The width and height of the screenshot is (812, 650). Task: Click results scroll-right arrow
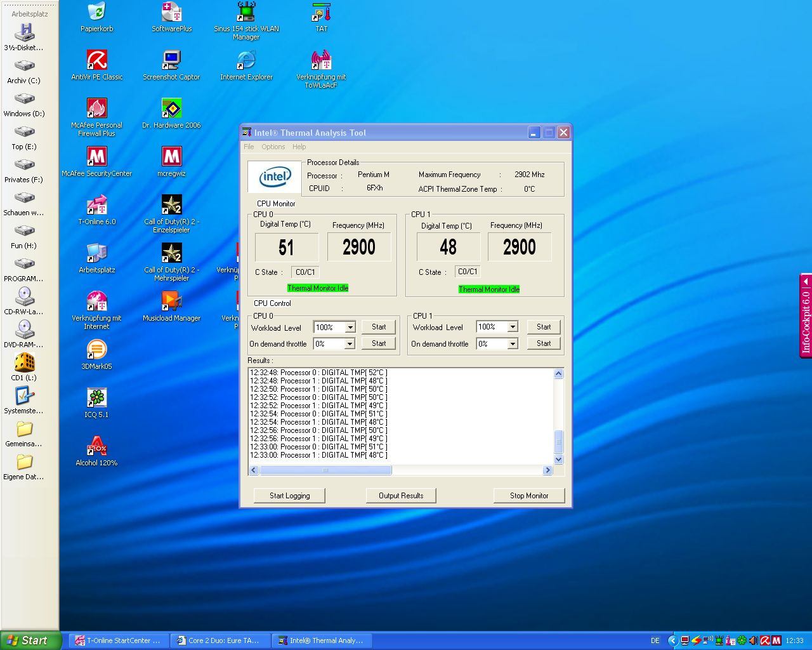547,470
